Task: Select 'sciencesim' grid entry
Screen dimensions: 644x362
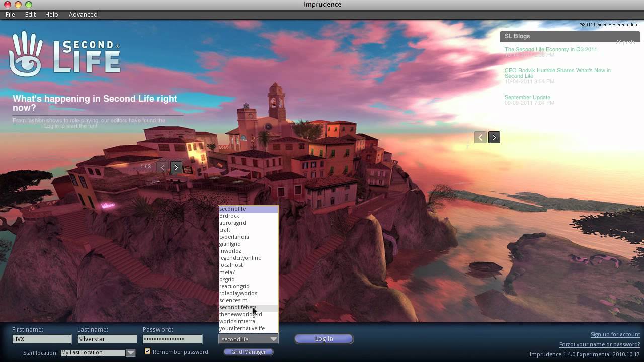Action: point(248,300)
